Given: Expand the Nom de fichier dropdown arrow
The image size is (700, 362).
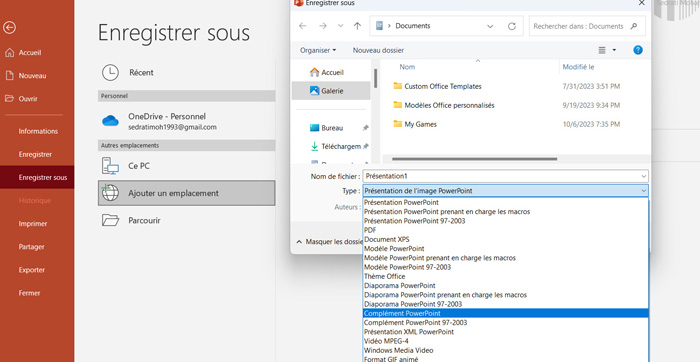Looking at the screenshot, I should 643,176.
